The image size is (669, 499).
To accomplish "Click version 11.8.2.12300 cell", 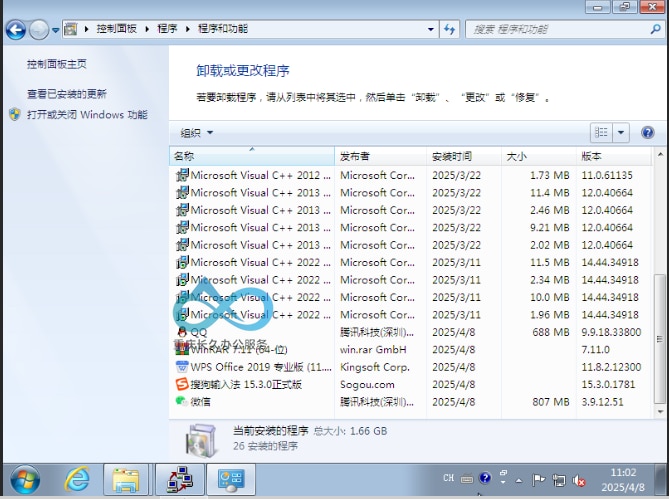I will pos(611,367).
